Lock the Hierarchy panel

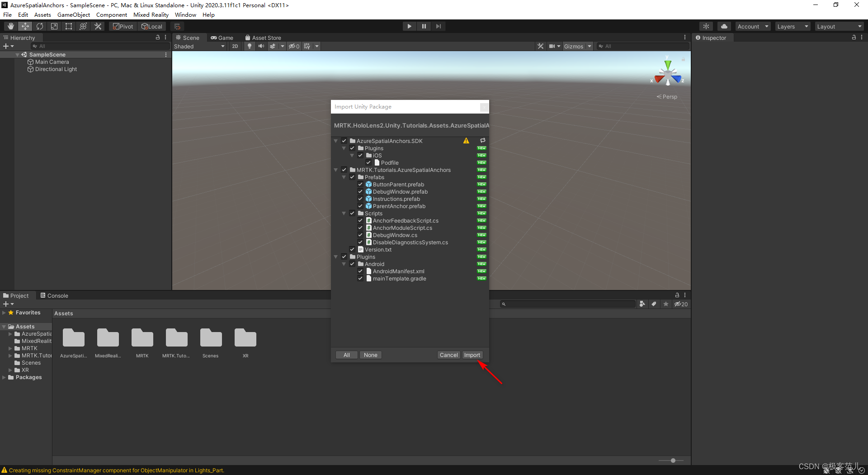tap(158, 38)
